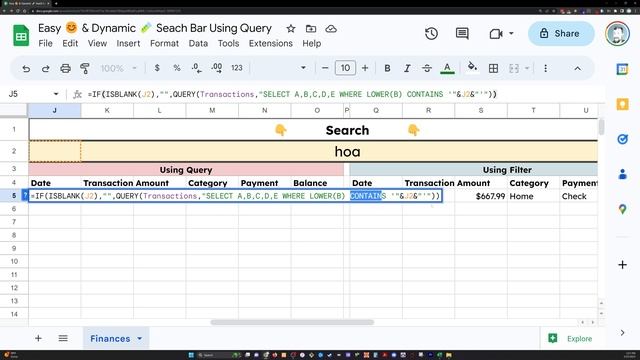Decrease font size with minus button
This screenshot has width=640, height=360.
(x=325, y=68)
